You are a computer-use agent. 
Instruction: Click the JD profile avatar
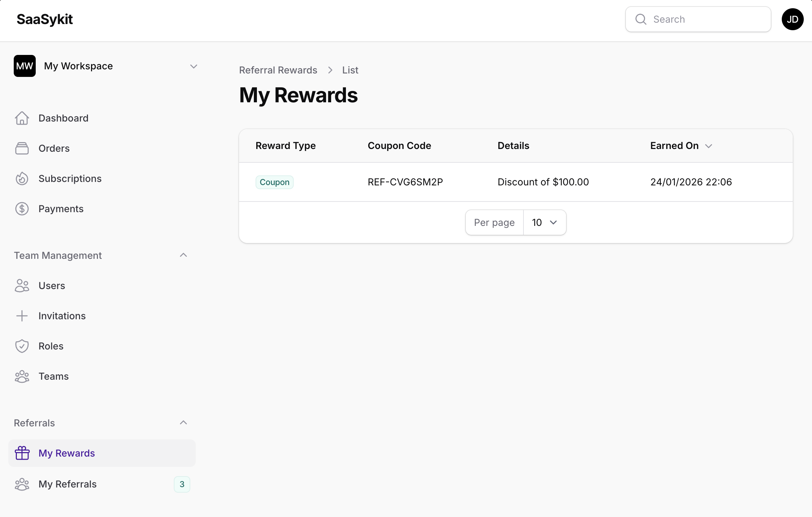click(792, 19)
